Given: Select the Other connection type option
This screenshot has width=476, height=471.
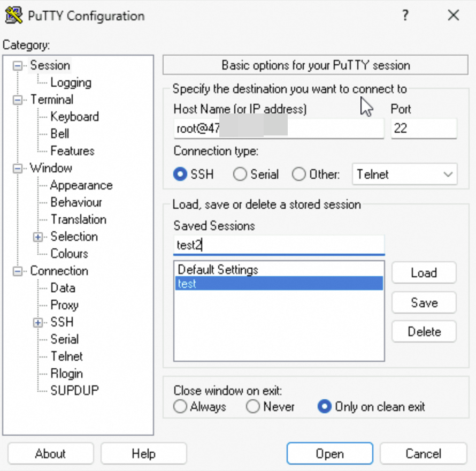Looking at the screenshot, I should coord(299,174).
